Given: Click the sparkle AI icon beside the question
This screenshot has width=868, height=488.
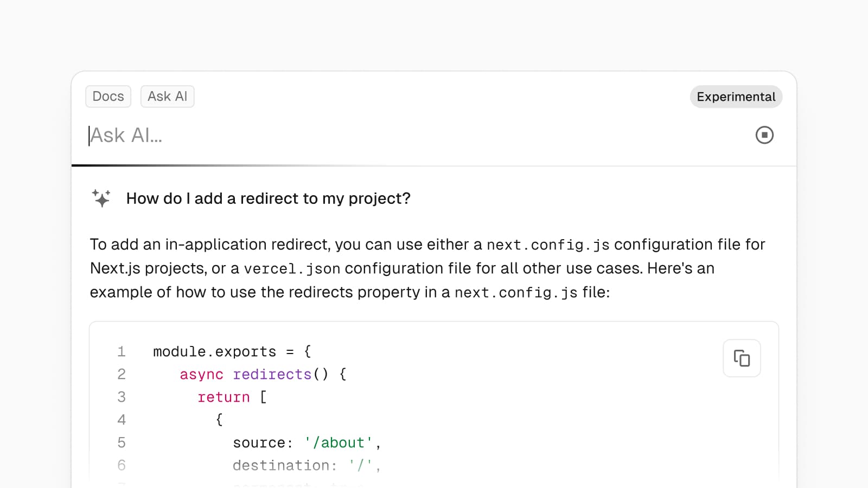Looking at the screenshot, I should 101,198.
